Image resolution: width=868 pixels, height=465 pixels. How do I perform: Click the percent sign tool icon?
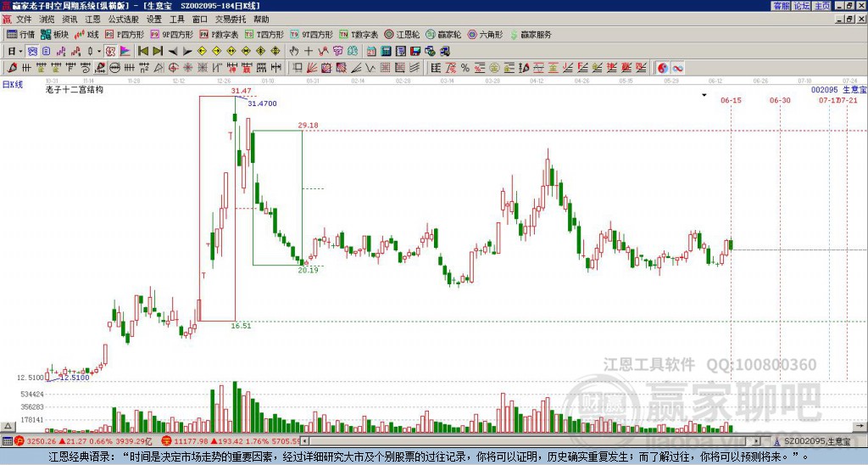click(465, 68)
